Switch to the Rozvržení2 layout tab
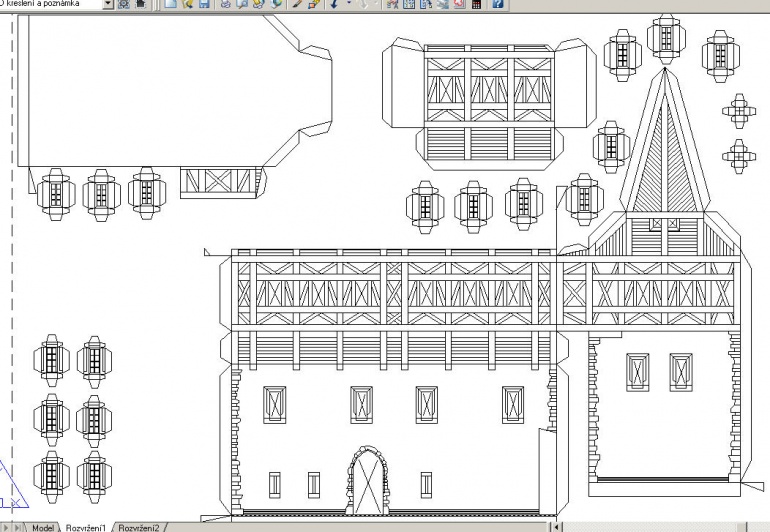The image size is (770, 532). [x=138, y=528]
